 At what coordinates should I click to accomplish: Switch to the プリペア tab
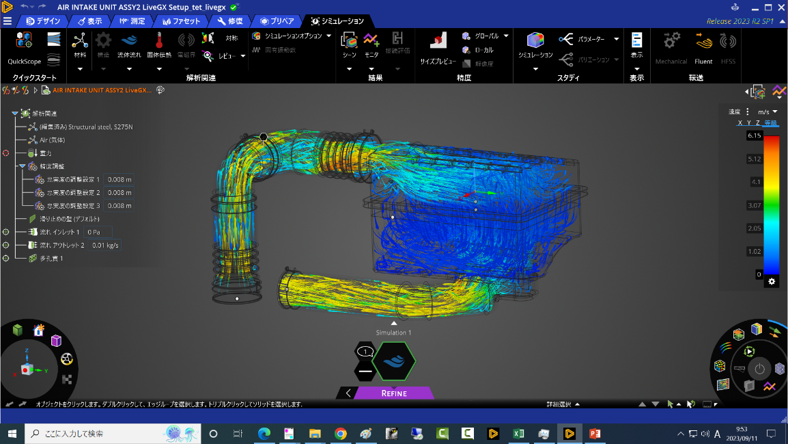pyautogui.click(x=277, y=21)
